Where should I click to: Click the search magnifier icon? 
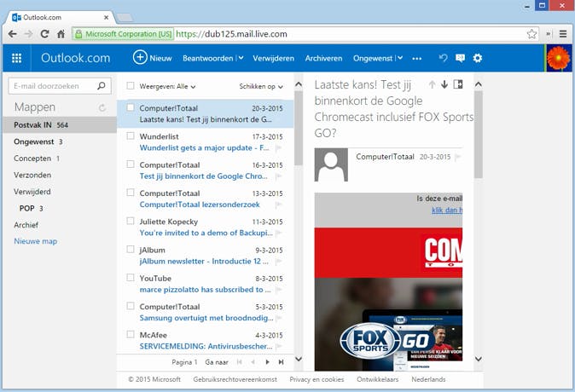coord(102,86)
